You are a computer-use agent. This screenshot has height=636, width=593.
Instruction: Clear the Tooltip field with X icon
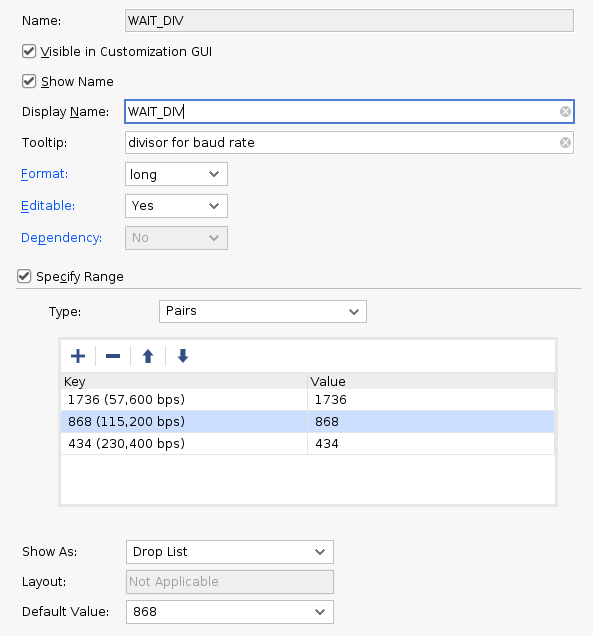tap(565, 142)
